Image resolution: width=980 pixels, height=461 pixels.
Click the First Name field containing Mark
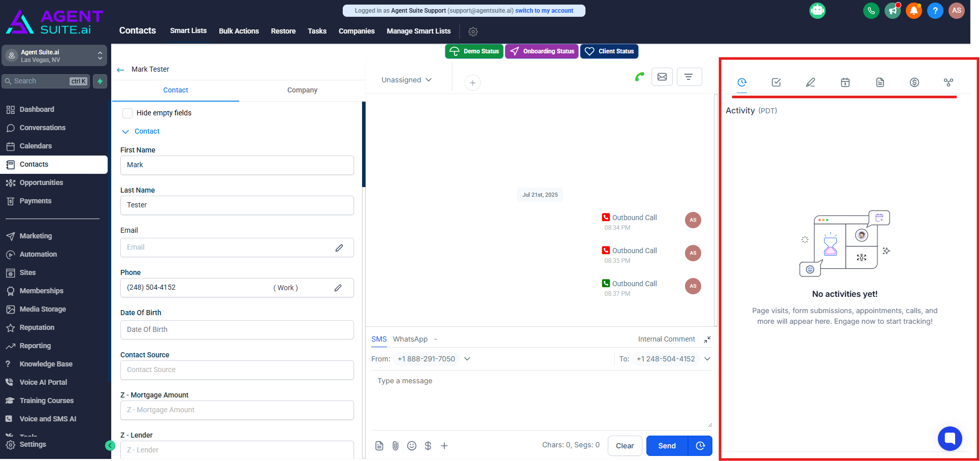tap(237, 165)
